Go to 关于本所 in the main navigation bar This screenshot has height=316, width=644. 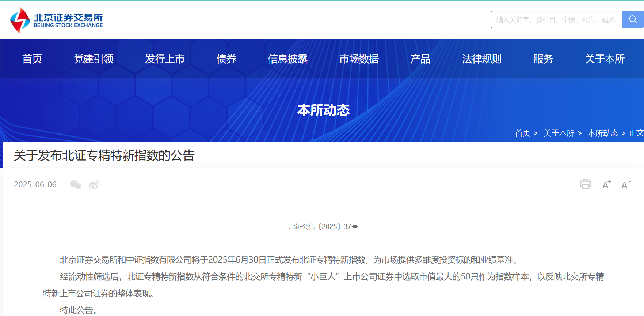[x=605, y=59]
